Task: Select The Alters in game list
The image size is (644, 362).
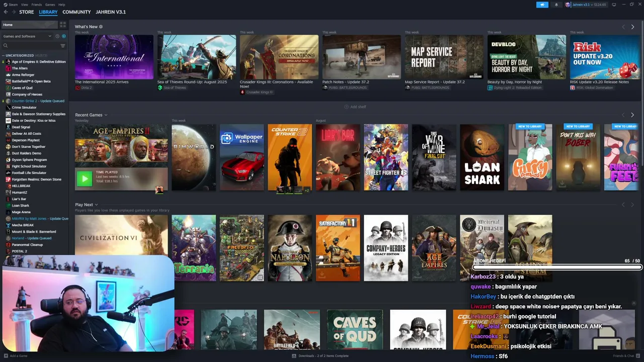Action: point(20,68)
